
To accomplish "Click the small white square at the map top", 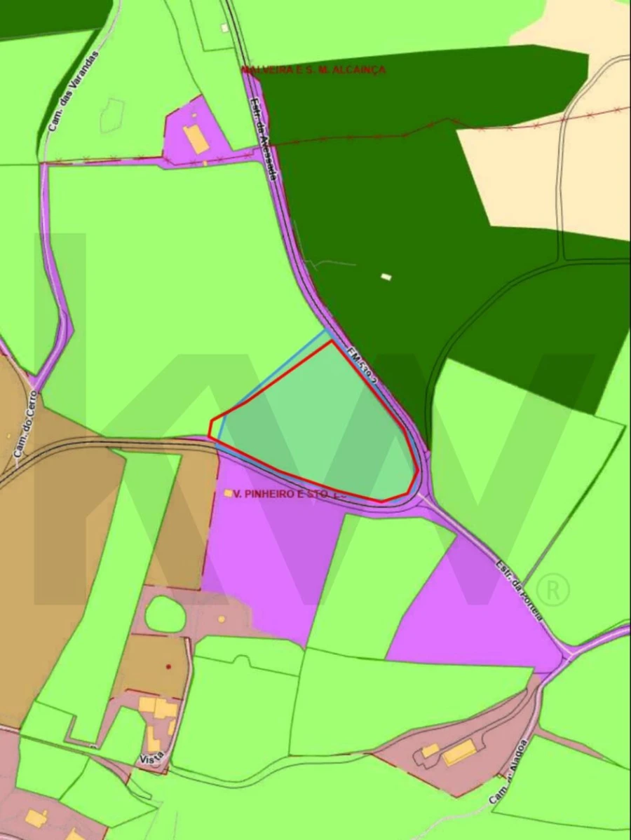I will (x=224, y=28).
